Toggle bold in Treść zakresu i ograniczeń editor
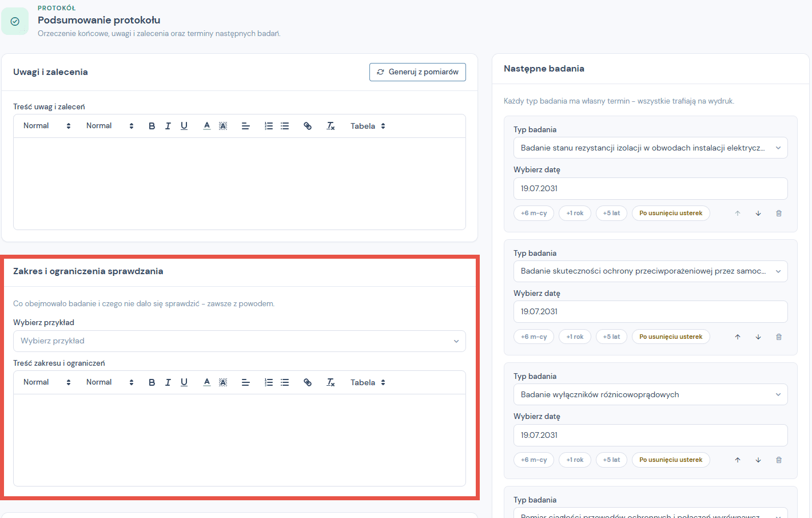 tap(152, 382)
